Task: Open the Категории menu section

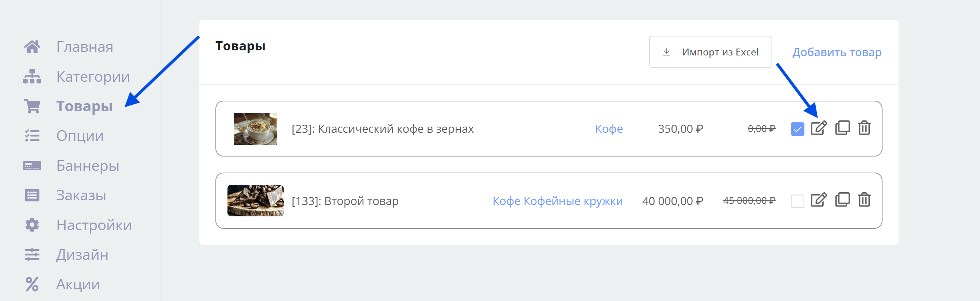Action: coord(93,77)
